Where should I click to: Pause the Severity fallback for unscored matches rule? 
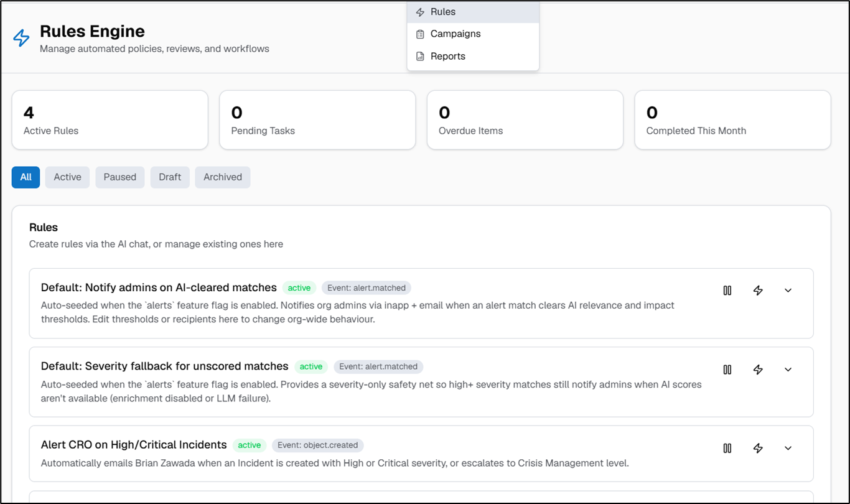727,370
